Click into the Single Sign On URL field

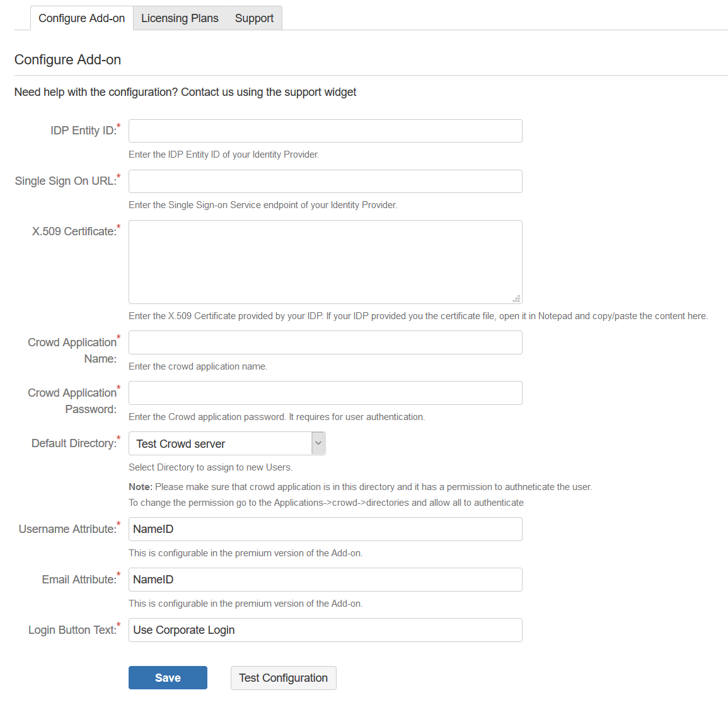pyautogui.click(x=325, y=181)
